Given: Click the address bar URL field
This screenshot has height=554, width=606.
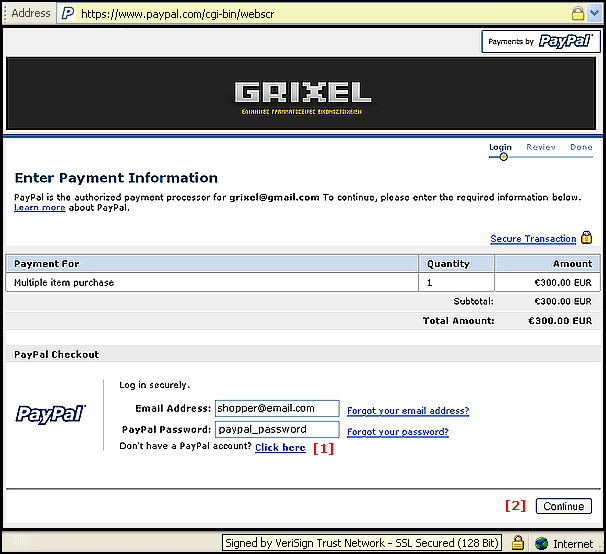Looking at the screenshot, I should coord(313,14).
